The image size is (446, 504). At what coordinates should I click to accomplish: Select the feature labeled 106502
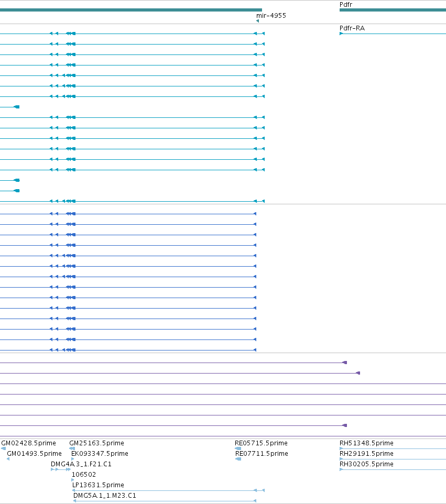[73, 480]
